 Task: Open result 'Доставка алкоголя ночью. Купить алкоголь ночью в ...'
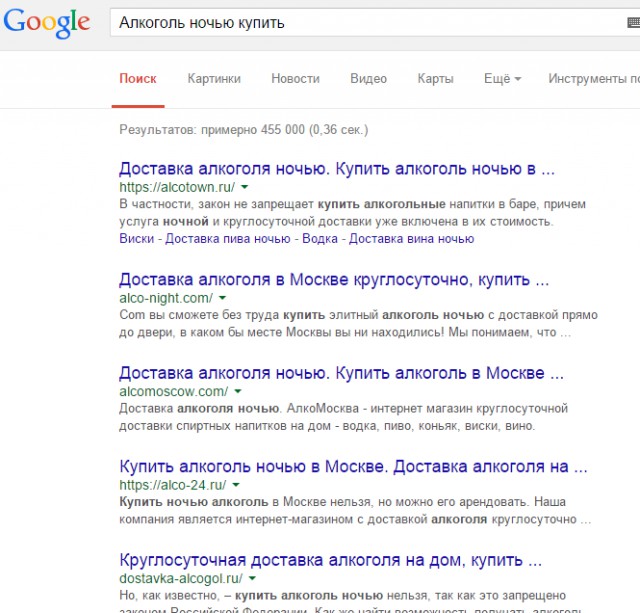(x=337, y=169)
